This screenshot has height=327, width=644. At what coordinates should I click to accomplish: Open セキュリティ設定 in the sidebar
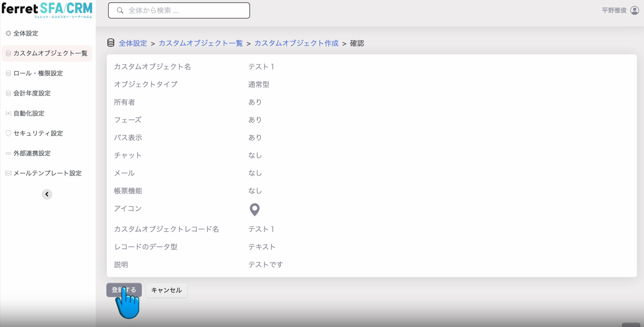(x=38, y=133)
